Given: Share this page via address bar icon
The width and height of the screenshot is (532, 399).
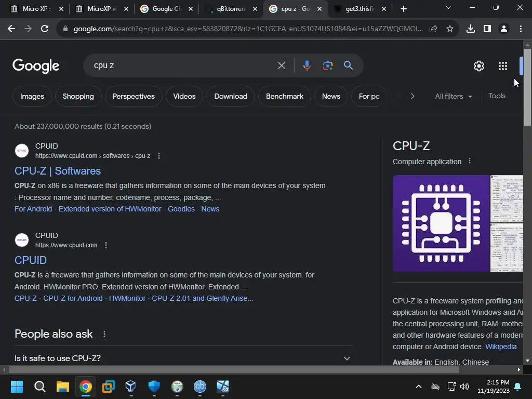Looking at the screenshot, I should coord(433,29).
